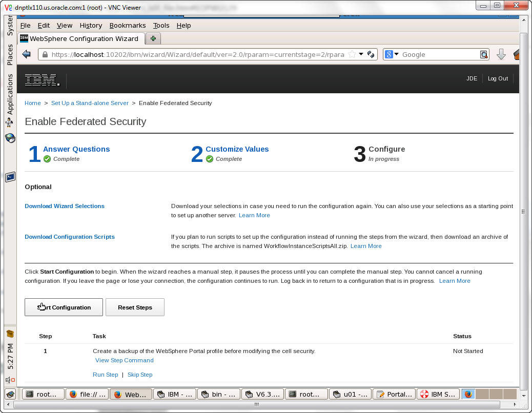Click the vertical page scrollbar
The height and width of the screenshot is (413, 532).
click(x=523, y=211)
